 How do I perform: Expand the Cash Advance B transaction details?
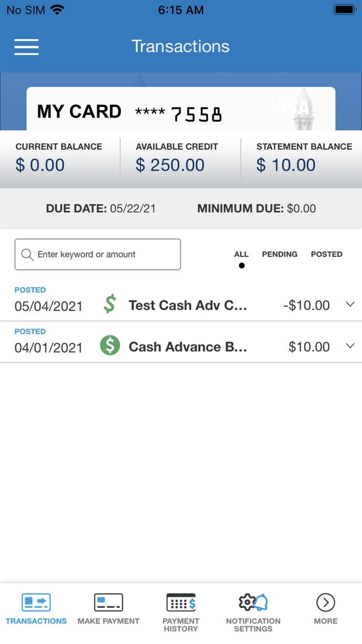350,346
